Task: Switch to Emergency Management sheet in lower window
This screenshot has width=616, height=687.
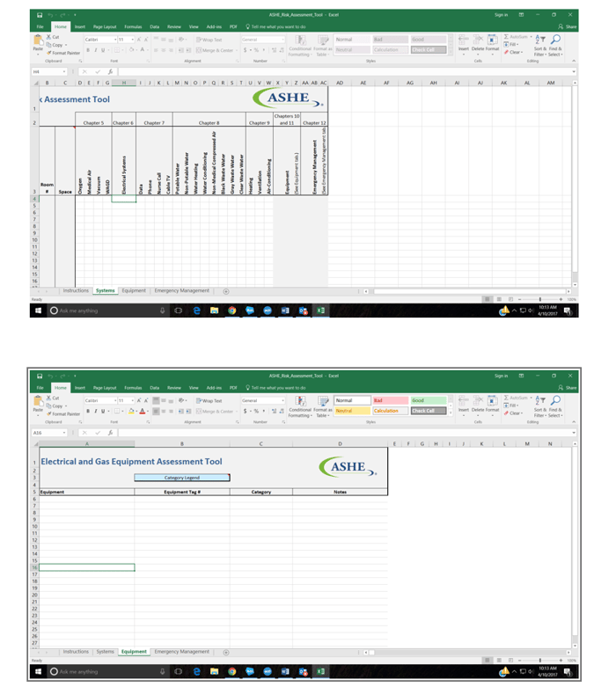Action: tap(182, 652)
